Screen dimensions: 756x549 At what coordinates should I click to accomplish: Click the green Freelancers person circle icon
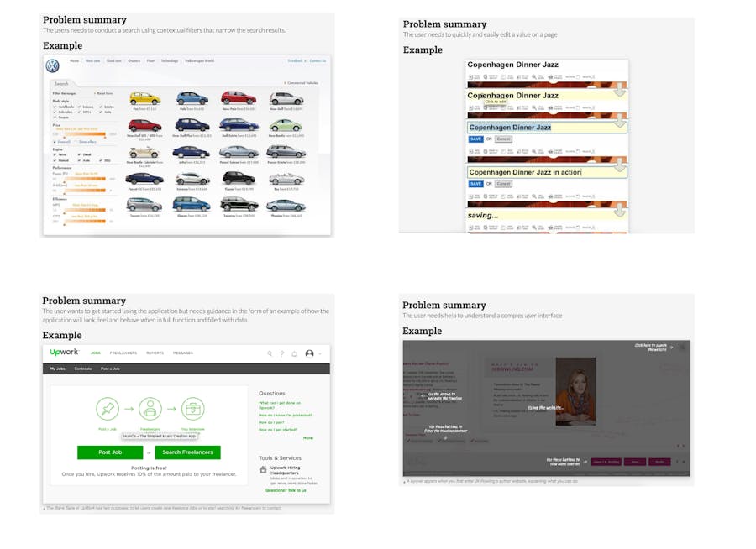150,409
